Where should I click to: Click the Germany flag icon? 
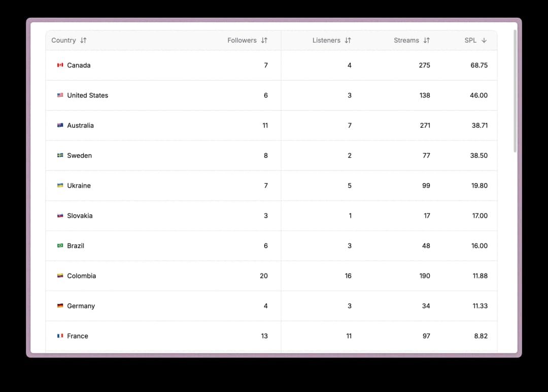coord(60,306)
